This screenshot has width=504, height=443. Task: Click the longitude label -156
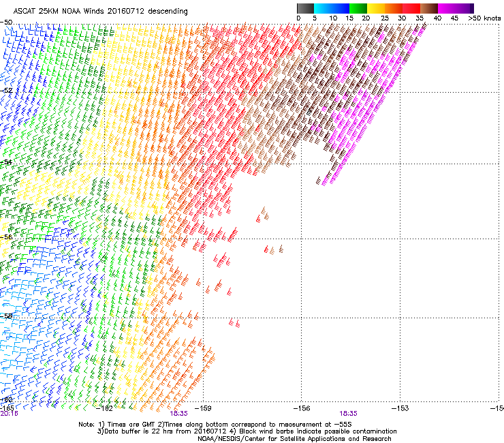tap(302, 408)
